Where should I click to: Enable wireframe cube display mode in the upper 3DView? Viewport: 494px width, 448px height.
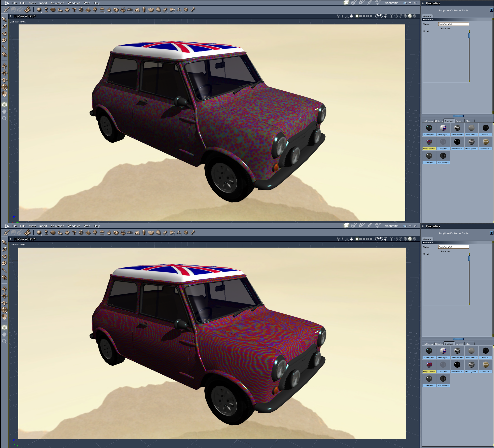[401, 16]
